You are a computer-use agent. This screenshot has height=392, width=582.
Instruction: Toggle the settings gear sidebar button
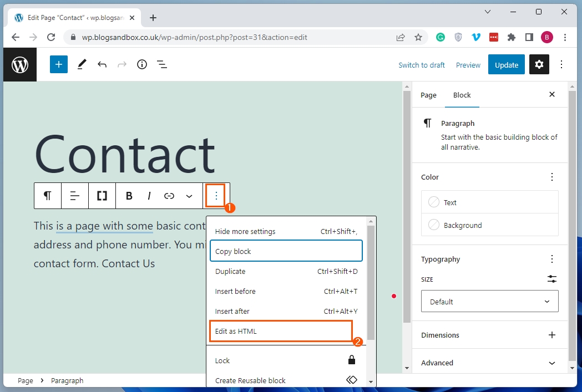[x=539, y=64]
